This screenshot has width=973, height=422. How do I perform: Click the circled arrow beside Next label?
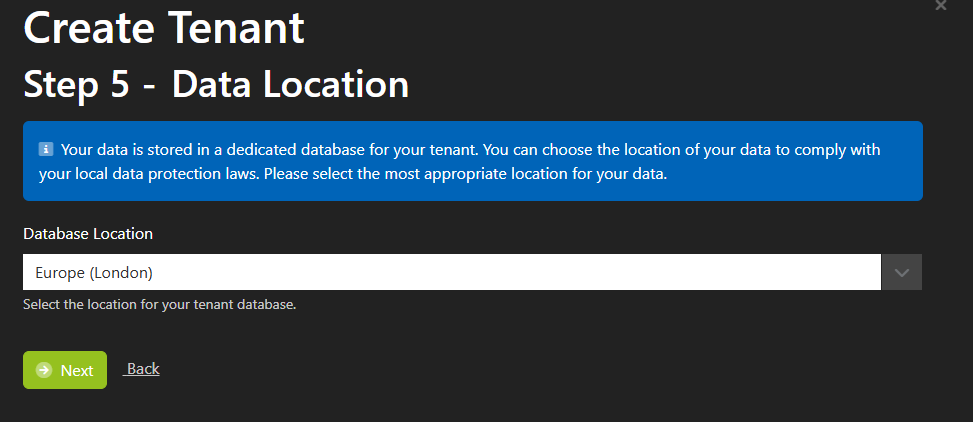[44, 370]
